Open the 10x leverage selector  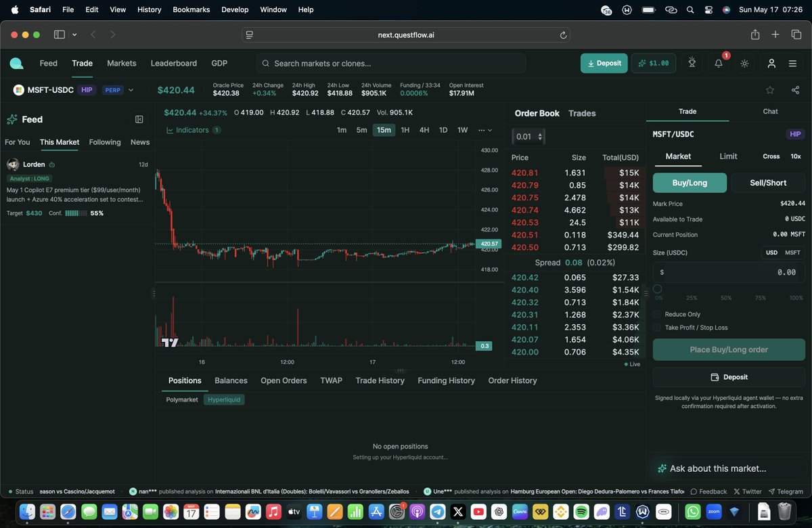pos(796,156)
